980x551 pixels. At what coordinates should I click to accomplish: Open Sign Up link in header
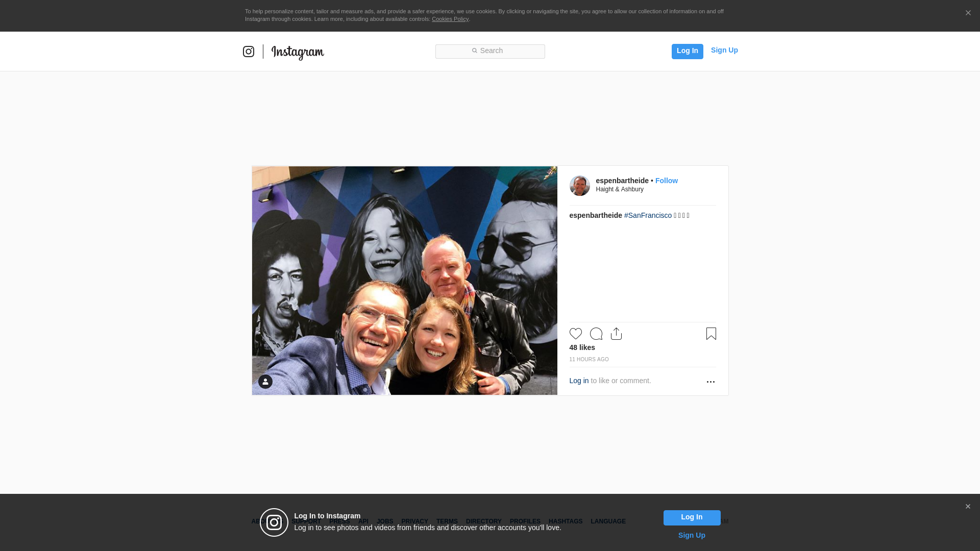coord(724,50)
